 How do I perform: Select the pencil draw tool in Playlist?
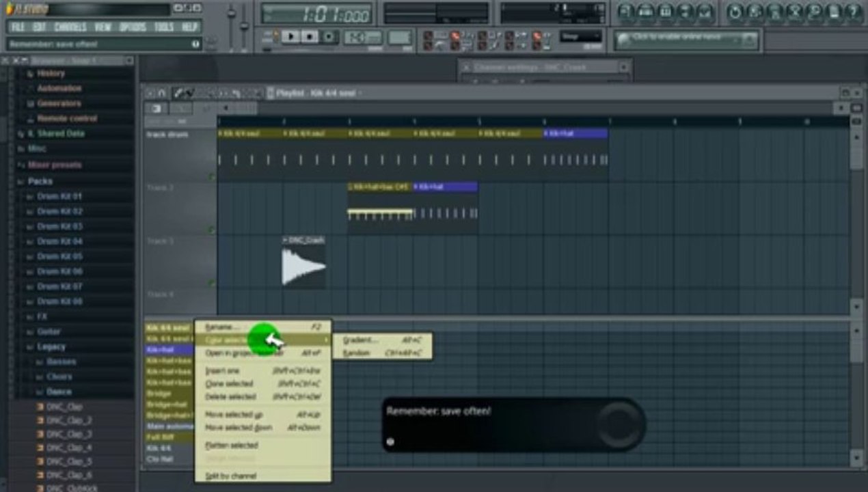click(x=178, y=93)
